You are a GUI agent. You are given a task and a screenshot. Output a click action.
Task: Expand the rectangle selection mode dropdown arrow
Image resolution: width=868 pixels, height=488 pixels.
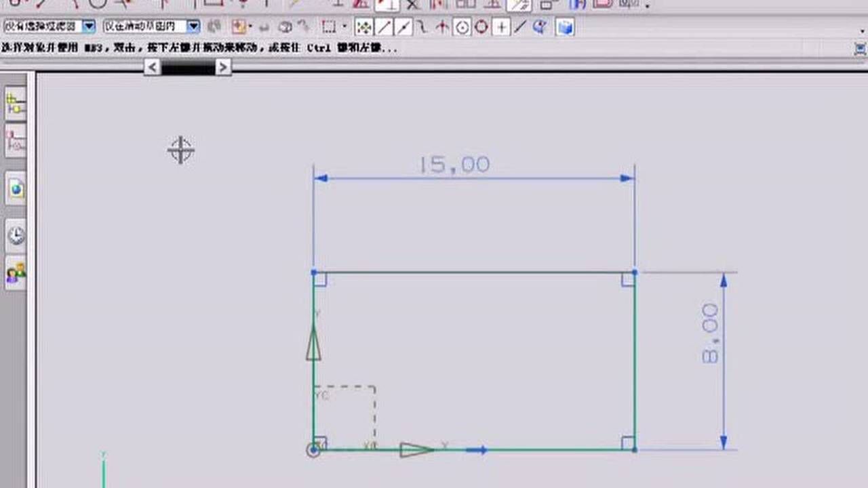click(x=344, y=27)
